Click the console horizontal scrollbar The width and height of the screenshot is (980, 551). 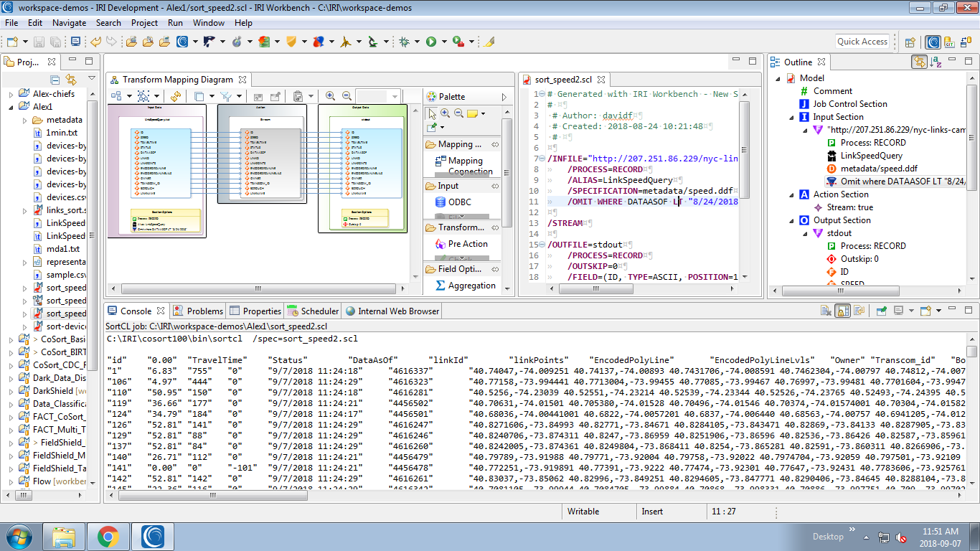[x=535, y=495]
